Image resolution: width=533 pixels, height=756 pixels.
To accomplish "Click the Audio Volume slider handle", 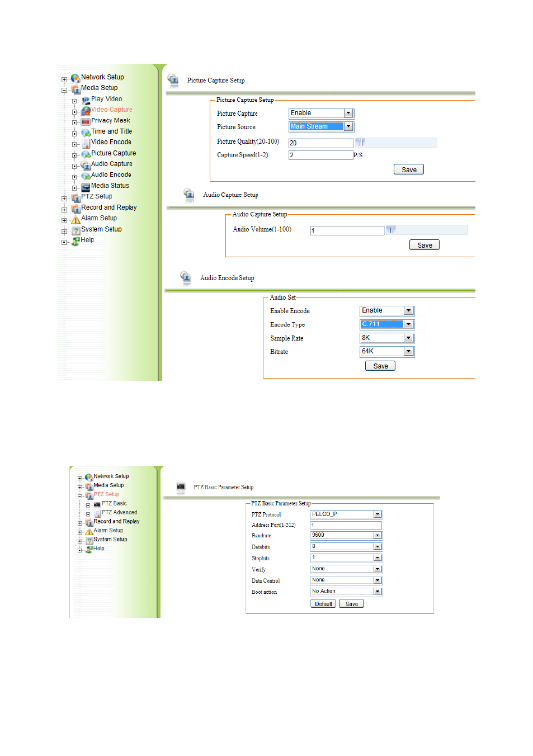I will pyautogui.click(x=392, y=230).
